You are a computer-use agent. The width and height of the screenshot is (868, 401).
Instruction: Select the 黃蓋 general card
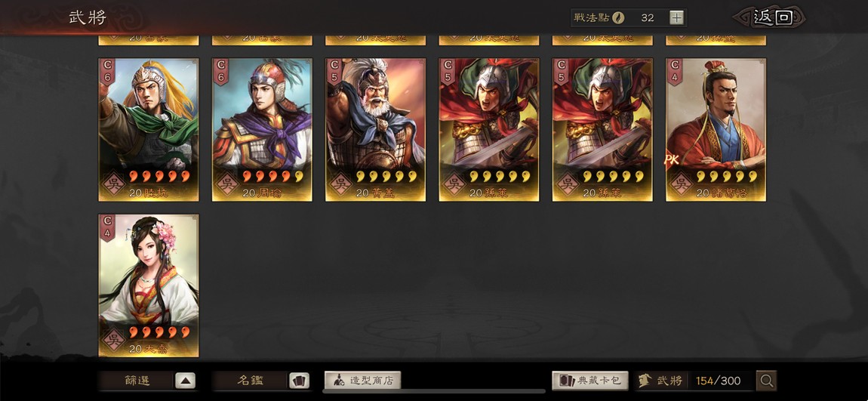(375, 130)
